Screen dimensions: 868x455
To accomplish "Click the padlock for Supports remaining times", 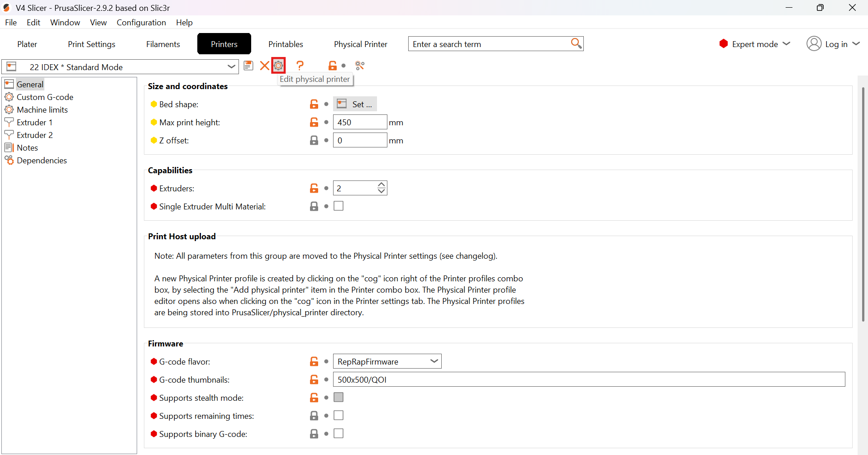I will (x=314, y=416).
